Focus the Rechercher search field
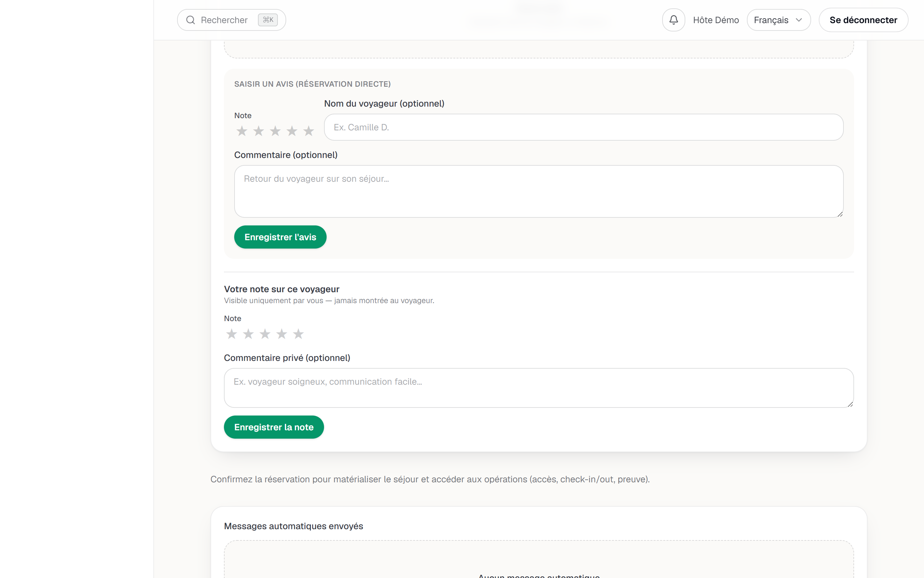The width and height of the screenshot is (924, 578). click(231, 20)
